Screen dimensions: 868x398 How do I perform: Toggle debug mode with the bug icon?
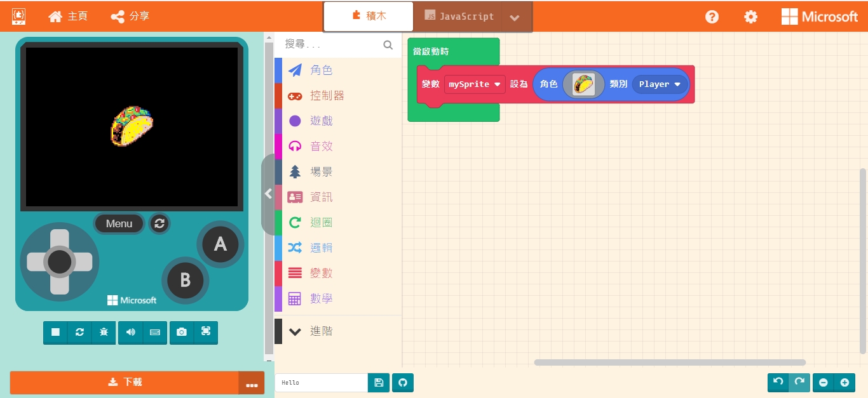(104, 332)
